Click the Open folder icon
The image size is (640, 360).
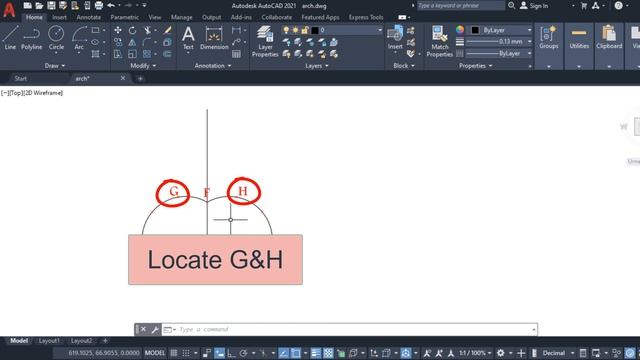(x=39, y=5)
